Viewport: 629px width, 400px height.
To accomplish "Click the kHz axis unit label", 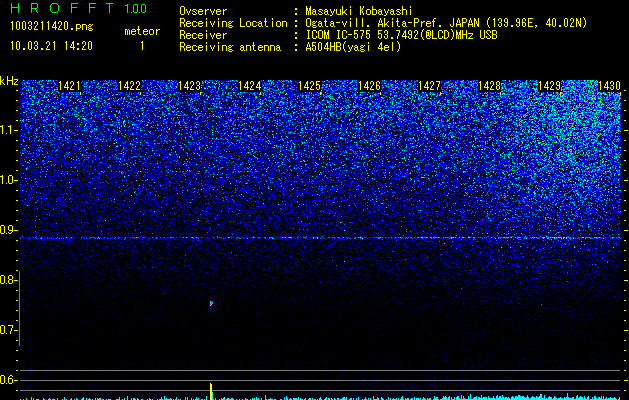I will 9,81.
